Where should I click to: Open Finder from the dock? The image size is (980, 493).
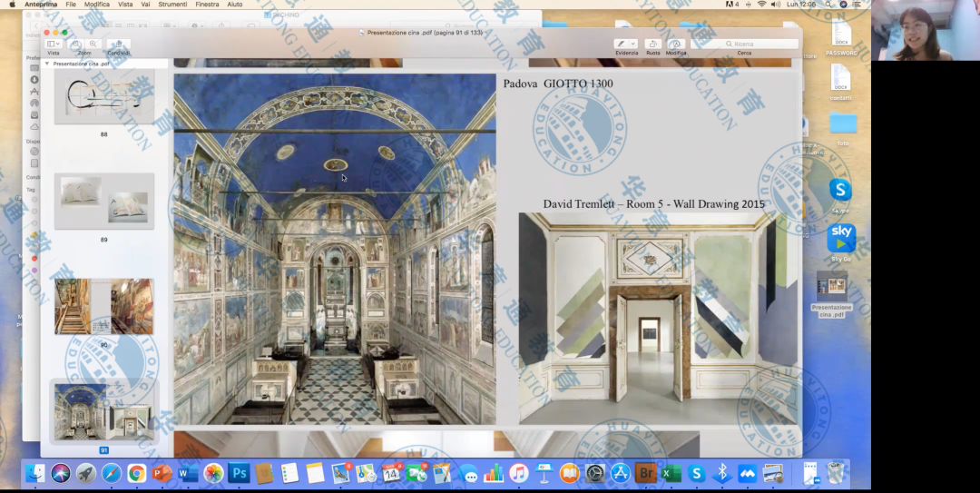tap(35, 474)
